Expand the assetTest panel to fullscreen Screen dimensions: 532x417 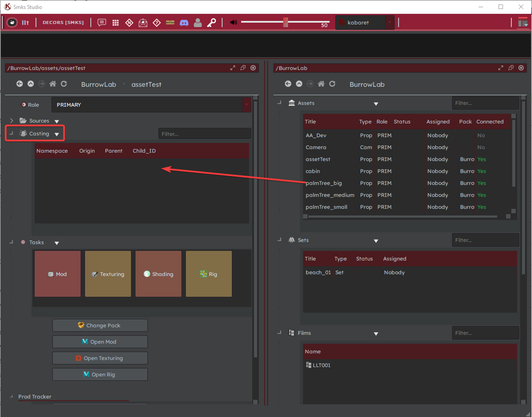(x=233, y=68)
